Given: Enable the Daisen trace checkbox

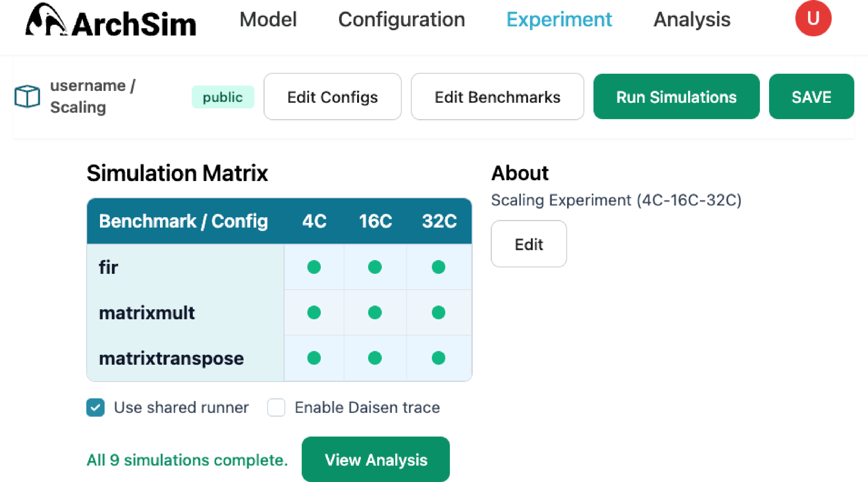Looking at the screenshot, I should pyautogui.click(x=276, y=407).
